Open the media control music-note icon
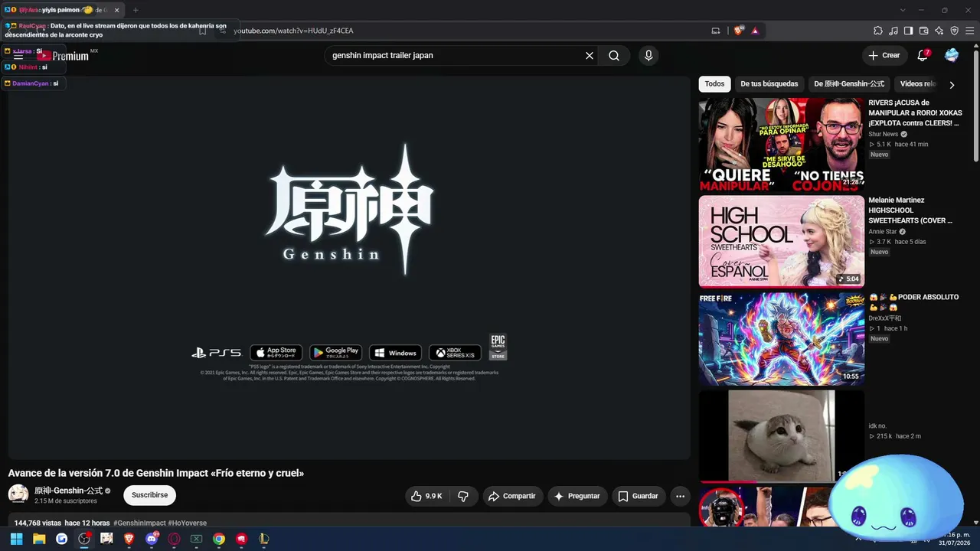 (x=893, y=31)
